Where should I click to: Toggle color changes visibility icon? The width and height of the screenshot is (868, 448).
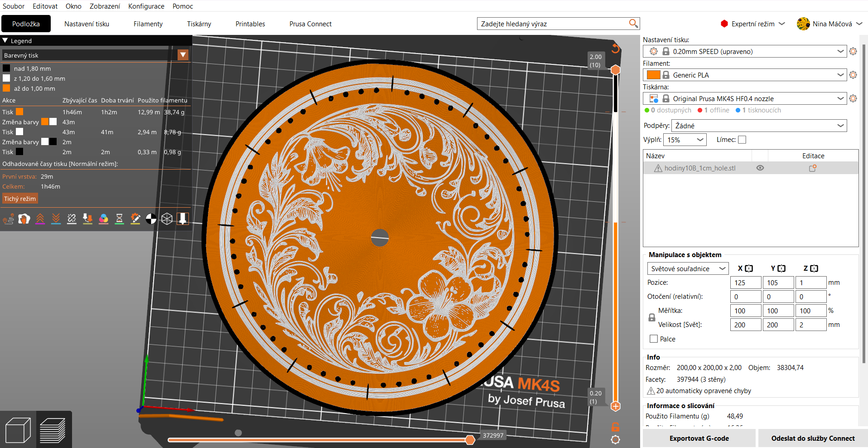(x=103, y=219)
